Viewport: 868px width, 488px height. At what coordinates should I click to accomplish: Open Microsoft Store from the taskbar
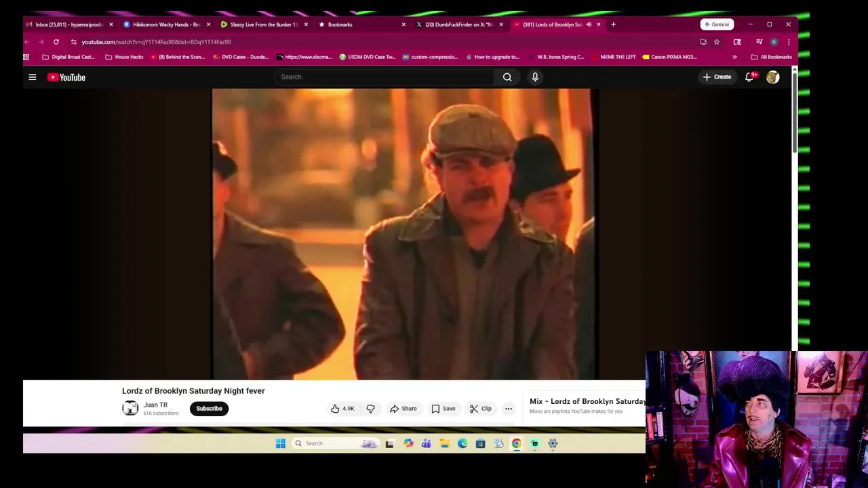(480, 443)
